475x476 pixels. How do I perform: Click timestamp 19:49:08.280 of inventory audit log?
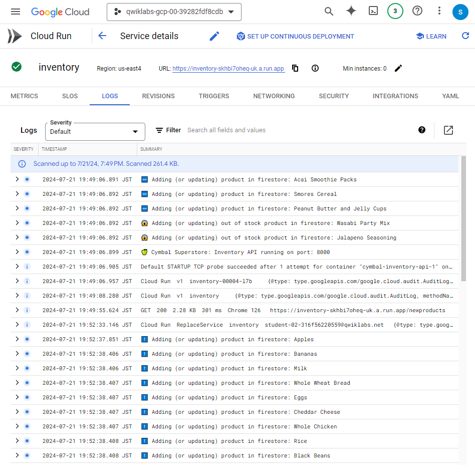pos(87,296)
